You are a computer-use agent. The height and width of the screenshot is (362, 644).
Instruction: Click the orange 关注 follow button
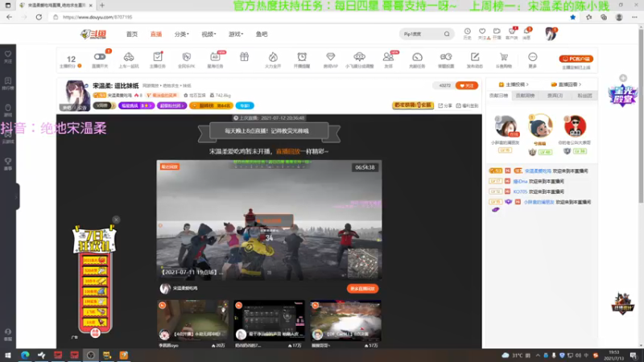[x=467, y=85]
